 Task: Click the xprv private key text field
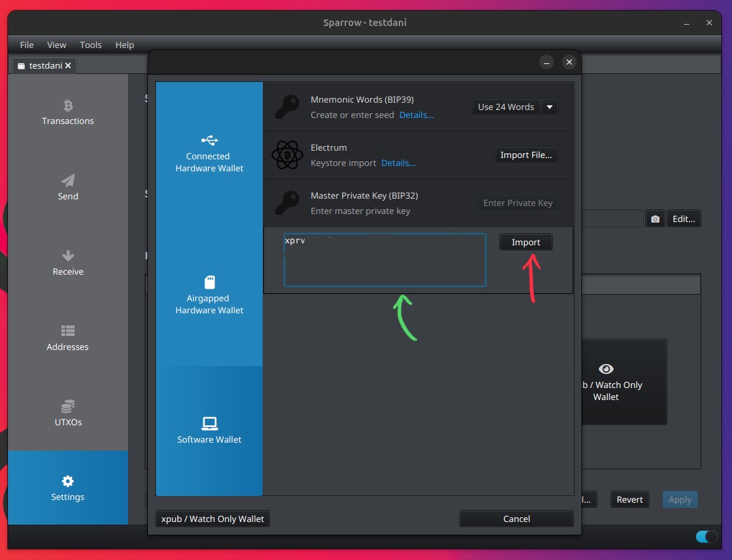pos(385,260)
